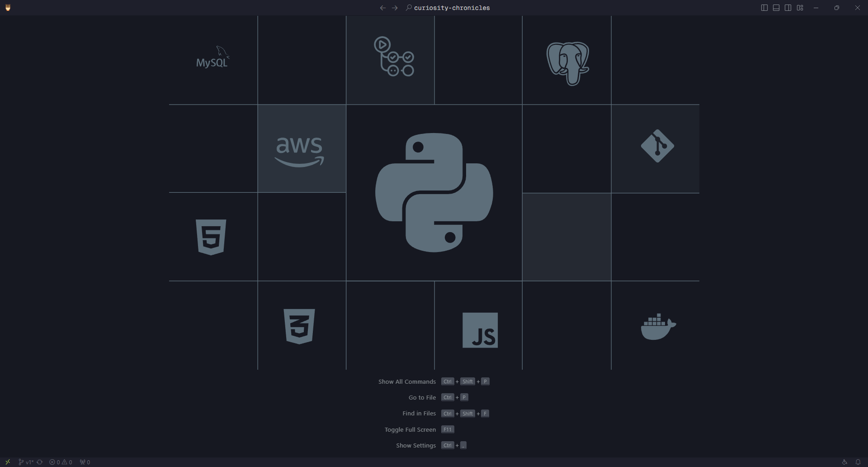Close the editor window
Viewport: 868px width, 467px height.
pos(858,8)
